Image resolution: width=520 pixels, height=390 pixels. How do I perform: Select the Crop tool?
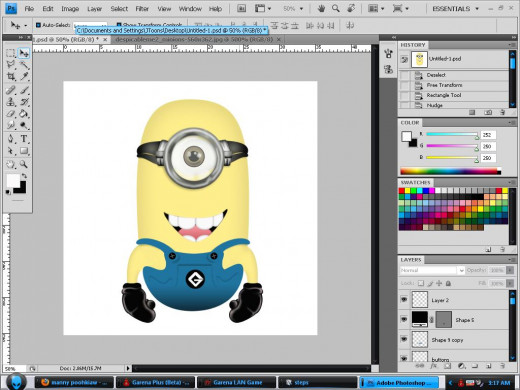(x=11, y=76)
